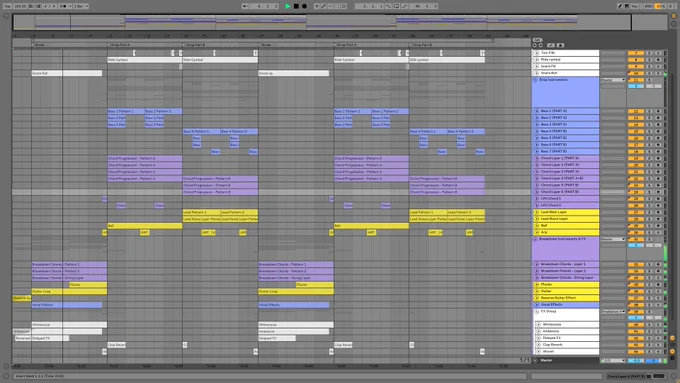The width and height of the screenshot is (680, 383).
Task: Deactivate the Tom Fills track activator
Action: [636, 53]
